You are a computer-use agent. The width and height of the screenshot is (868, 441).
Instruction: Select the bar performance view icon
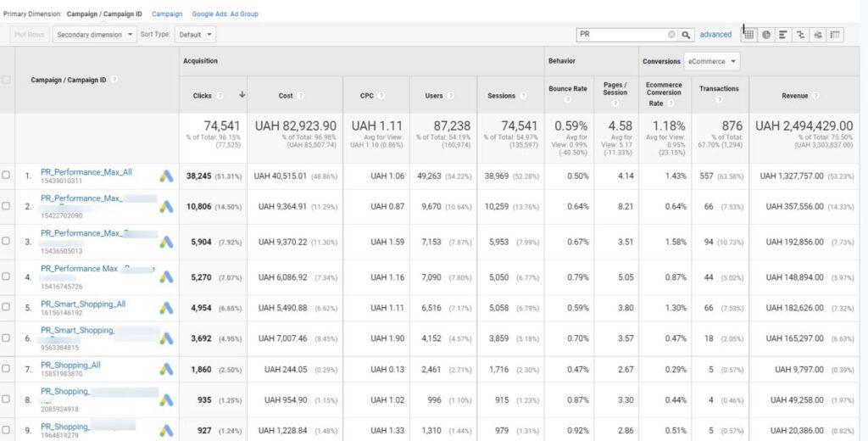(x=783, y=35)
